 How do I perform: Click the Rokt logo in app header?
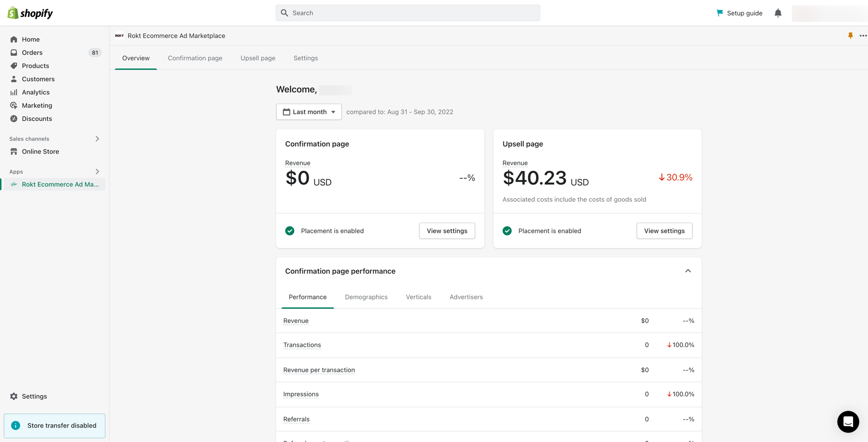click(x=119, y=36)
